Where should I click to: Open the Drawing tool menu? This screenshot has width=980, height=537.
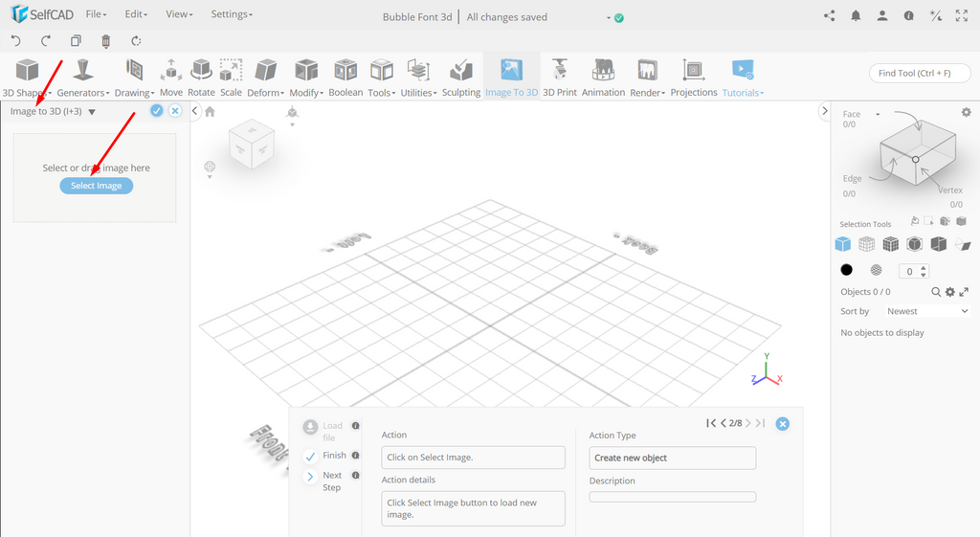(134, 78)
